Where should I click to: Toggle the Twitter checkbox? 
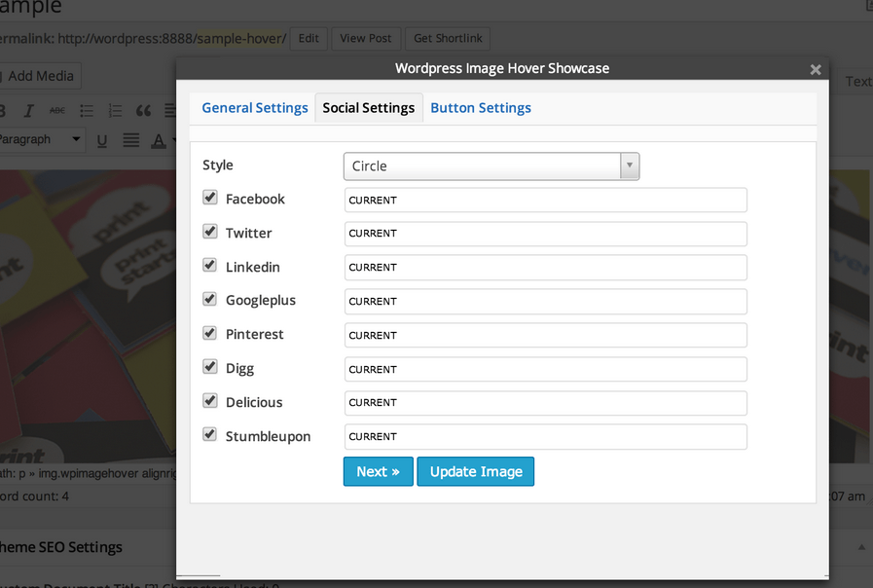pyautogui.click(x=210, y=231)
